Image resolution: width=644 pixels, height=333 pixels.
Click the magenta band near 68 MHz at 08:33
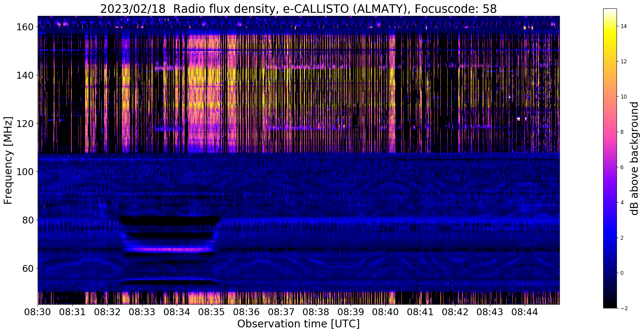tap(168, 249)
